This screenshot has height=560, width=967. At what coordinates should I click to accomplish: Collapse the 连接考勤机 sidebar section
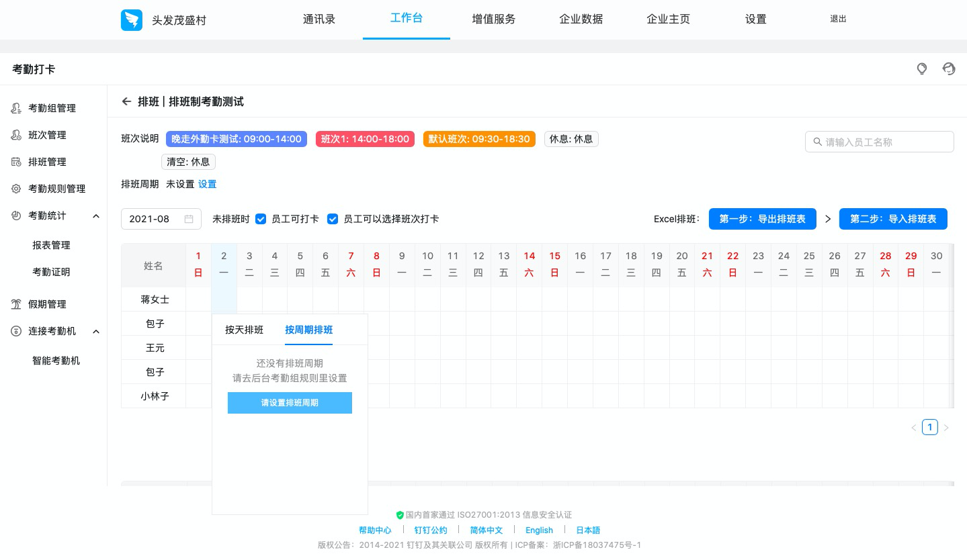[x=95, y=331]
